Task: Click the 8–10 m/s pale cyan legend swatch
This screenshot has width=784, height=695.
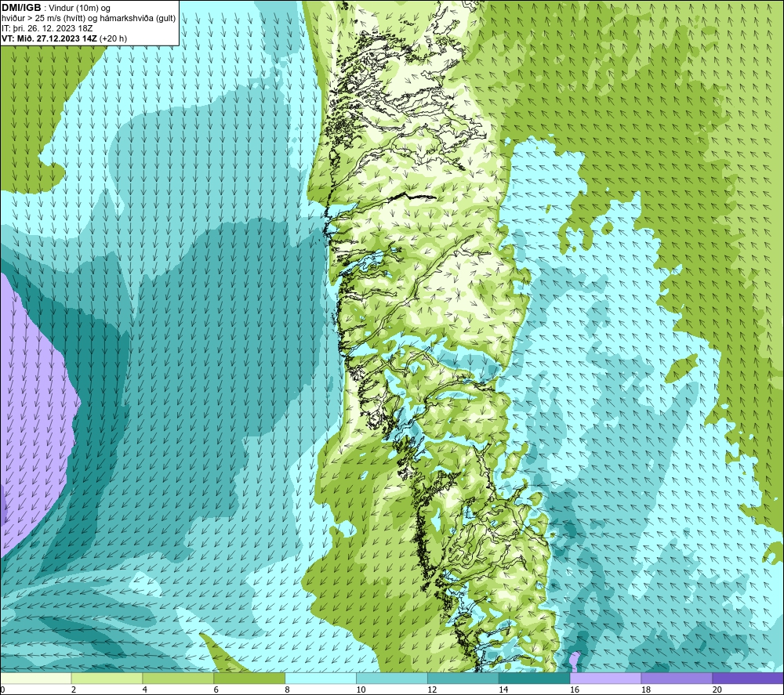Action: pyautogui.click(x=321, y=678)
